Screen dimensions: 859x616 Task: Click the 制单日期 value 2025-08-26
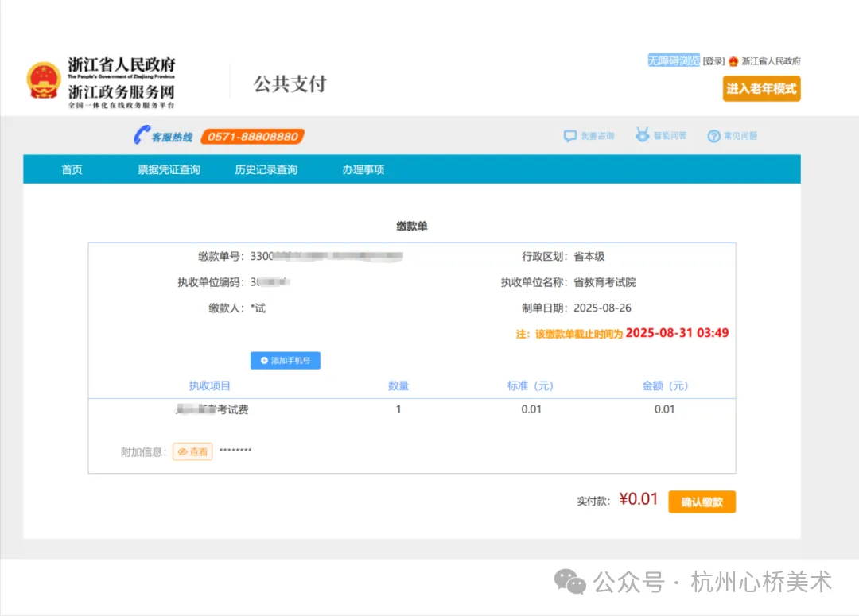[x=602, y=308]
